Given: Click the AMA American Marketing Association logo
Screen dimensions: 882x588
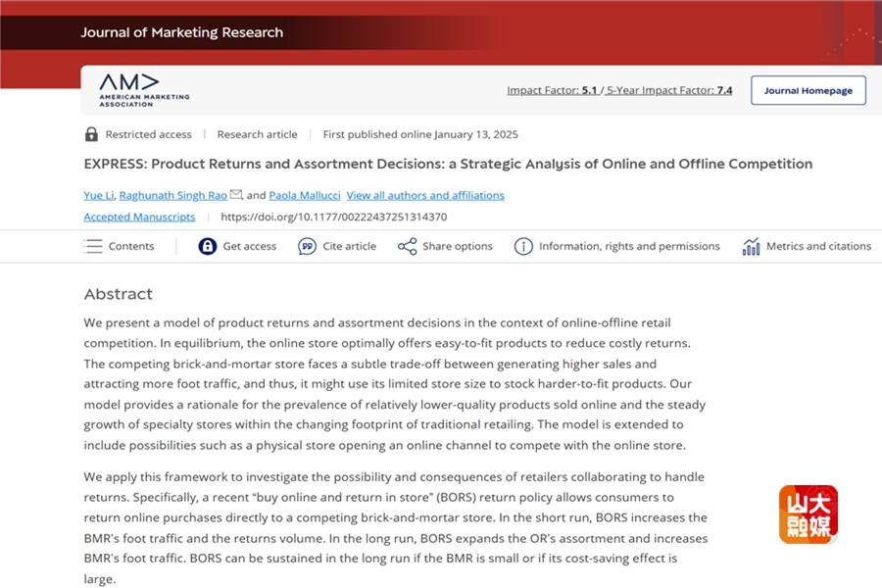Looking at the screenshot, I should pyautogui.click(x=145, y=90).
